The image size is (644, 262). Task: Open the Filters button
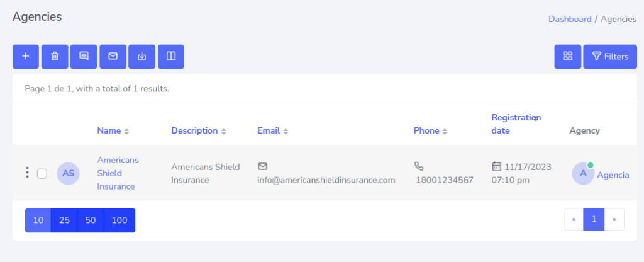tap(609, 57)
